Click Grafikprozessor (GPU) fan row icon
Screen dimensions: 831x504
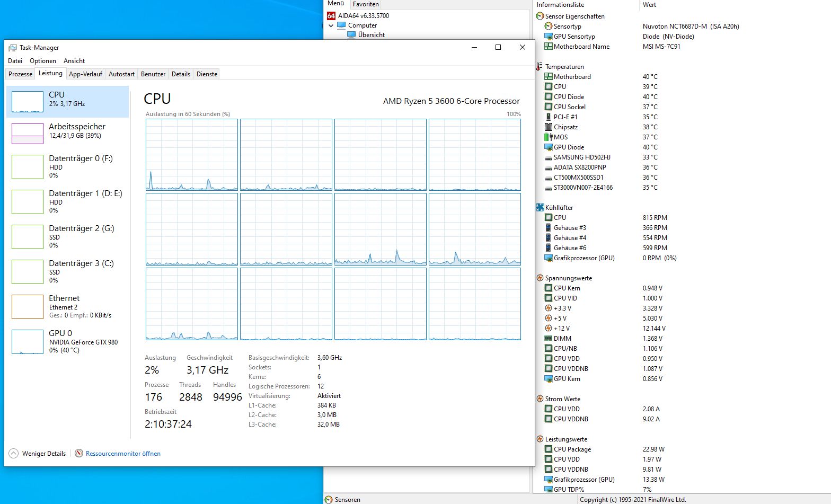(x=549, y=258)
